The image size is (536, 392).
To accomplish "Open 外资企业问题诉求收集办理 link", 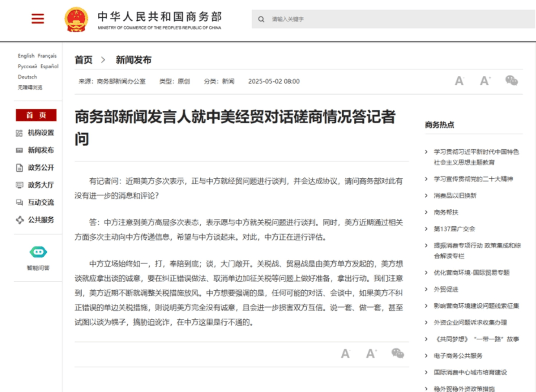I will click(470, 322).
